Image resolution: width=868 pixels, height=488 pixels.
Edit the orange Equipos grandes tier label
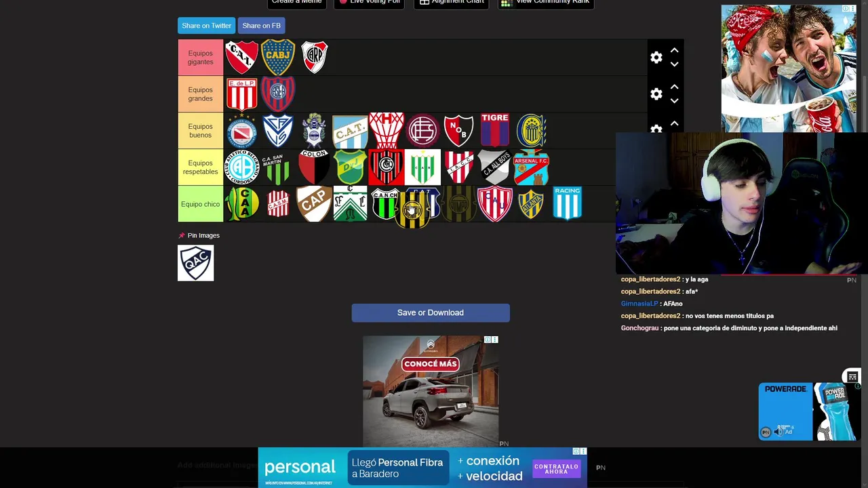click(201, 94)
